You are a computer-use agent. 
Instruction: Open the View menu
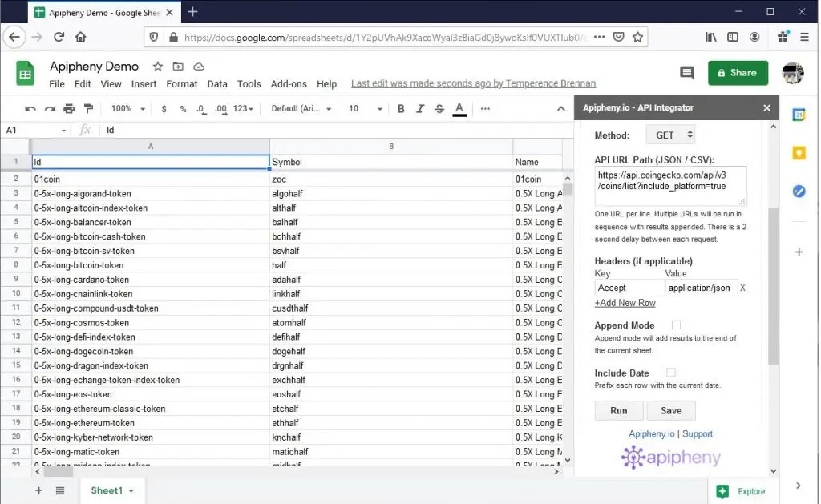point(111,84)
